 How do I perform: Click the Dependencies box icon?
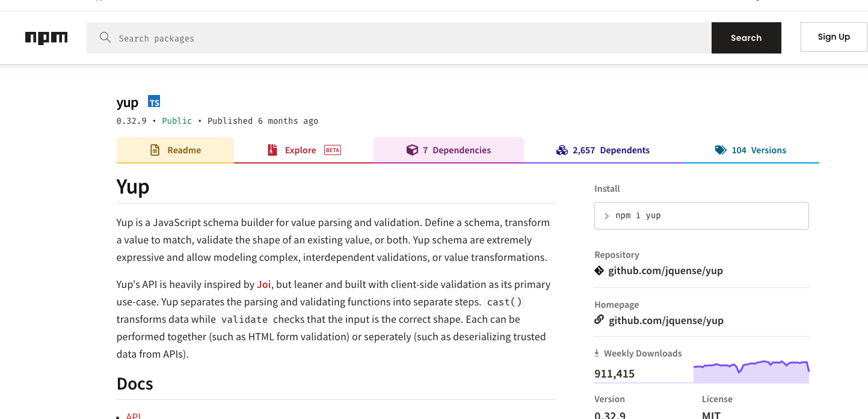coord(412,150)
